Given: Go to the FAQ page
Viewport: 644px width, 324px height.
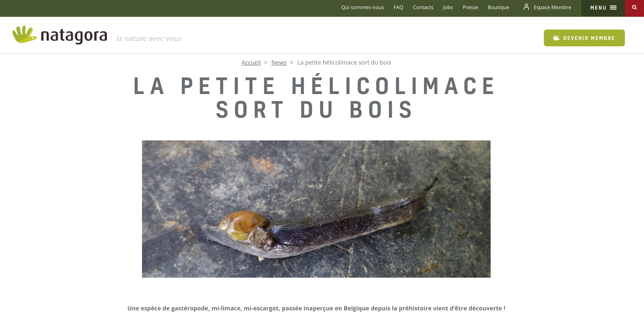Looking at the screenshot, I should coord(398,7).
